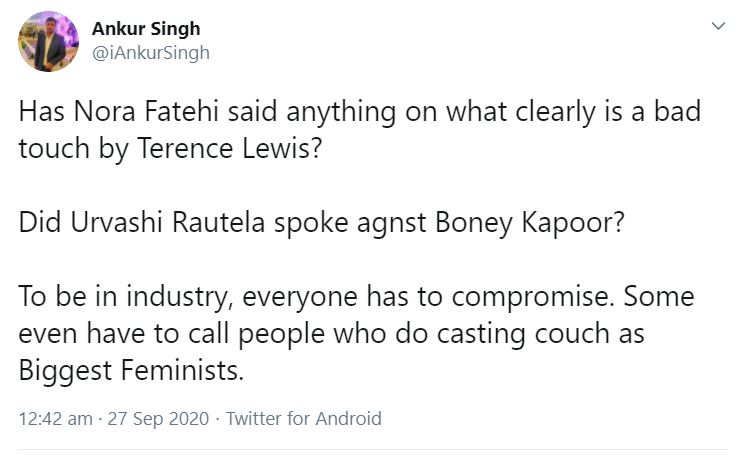
Task: Click Ankur Singh's profile picture
Action: 48,42
